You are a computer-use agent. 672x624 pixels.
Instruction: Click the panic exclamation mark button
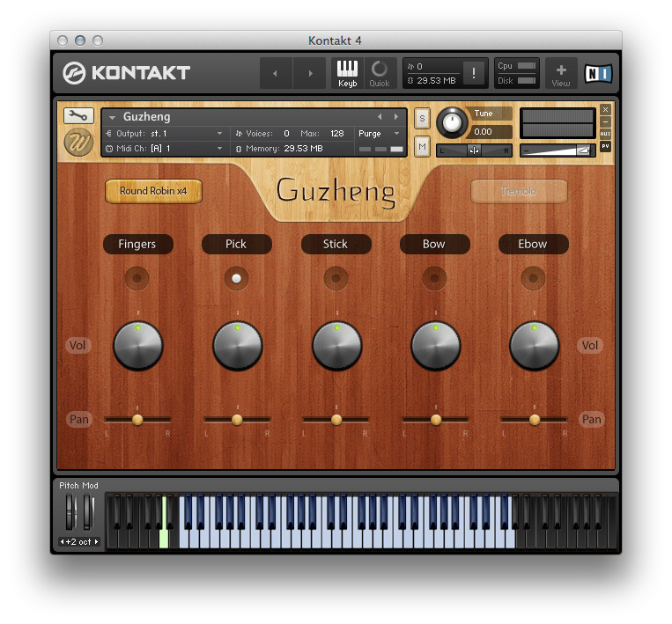(x=473, y=73)
